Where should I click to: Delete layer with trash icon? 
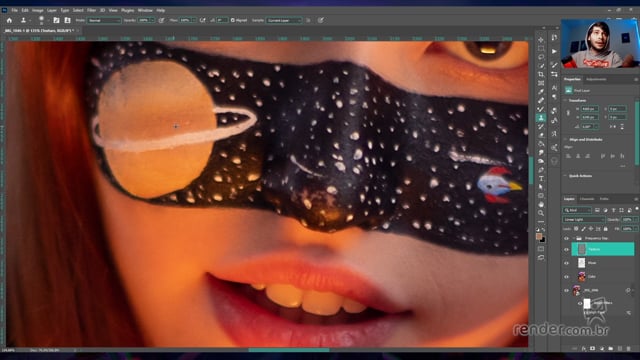[x=629, y=349]
